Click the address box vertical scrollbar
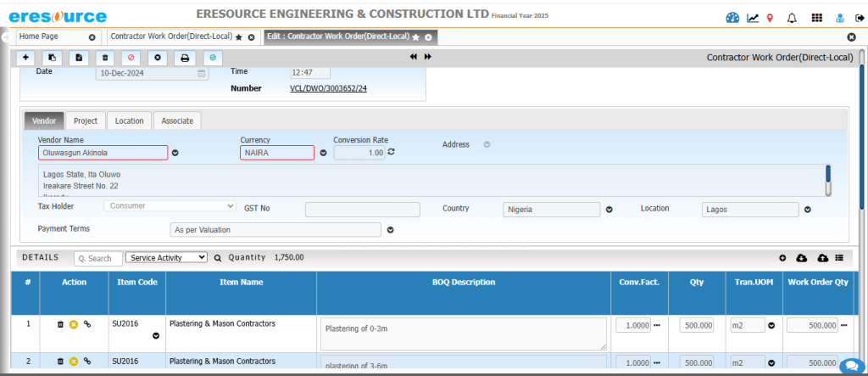The width and height of the screenshot is (868, 376). tap(828, 180)
